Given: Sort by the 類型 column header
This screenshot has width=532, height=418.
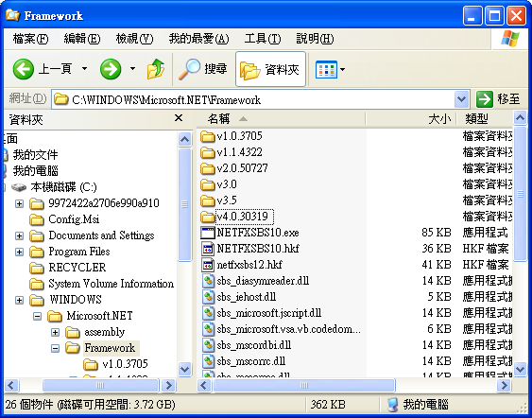Looking at the screenshot, I should click(x=485, y=119).
